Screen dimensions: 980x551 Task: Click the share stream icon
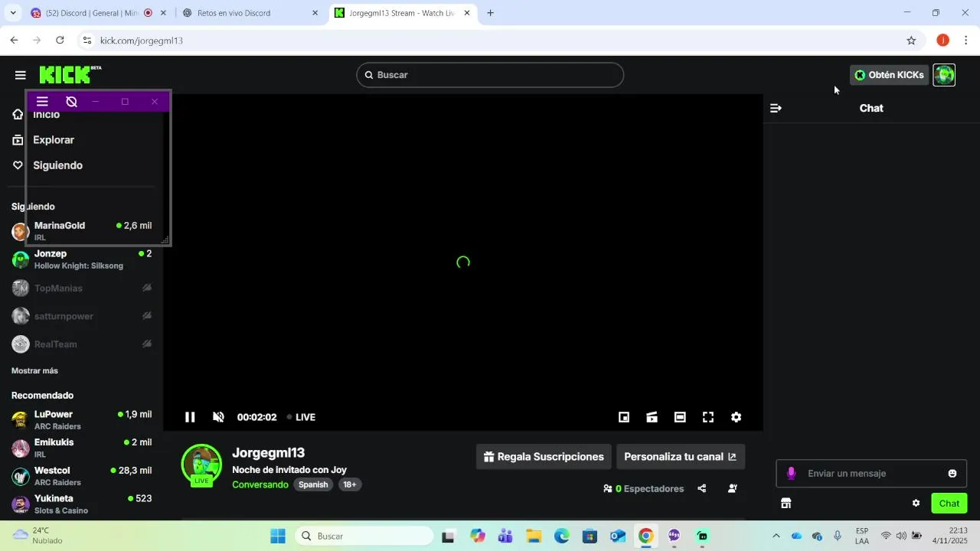tap(702, 488)
